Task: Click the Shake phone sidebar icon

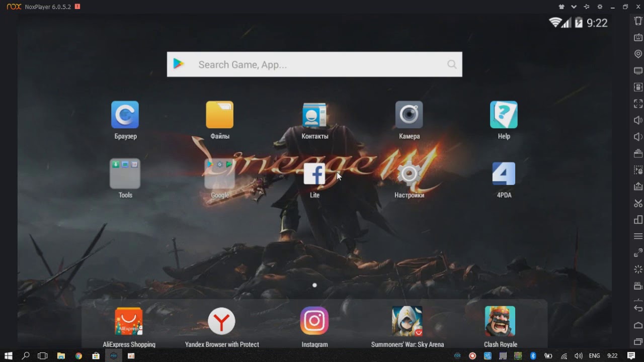Action: click(x=638, y=21)
